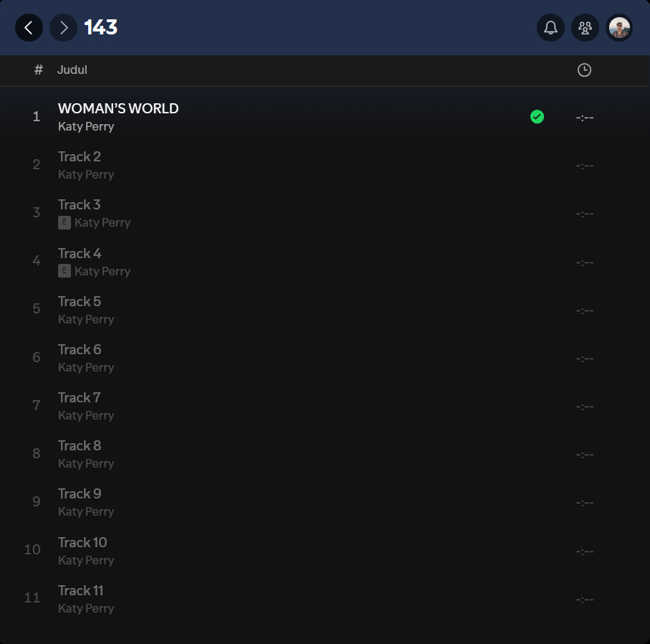Click the Judul column header
This screenshot has width=650, height=644.
coord(72,70)
